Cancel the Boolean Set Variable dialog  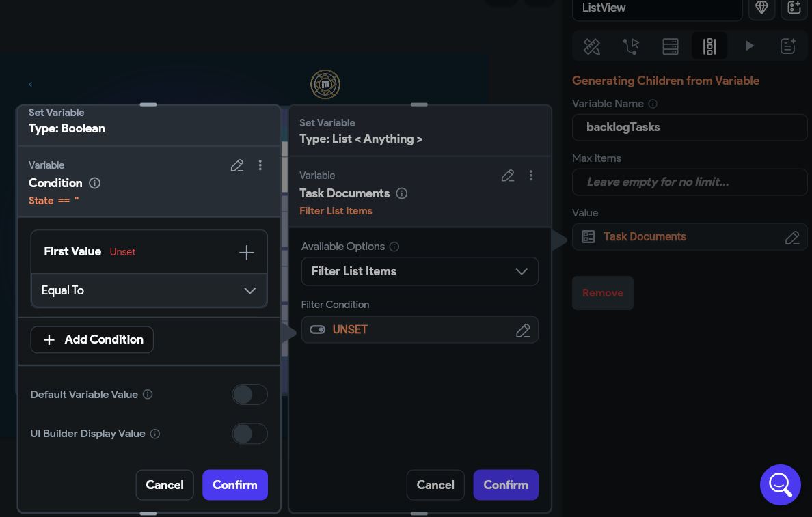point(165,485)
